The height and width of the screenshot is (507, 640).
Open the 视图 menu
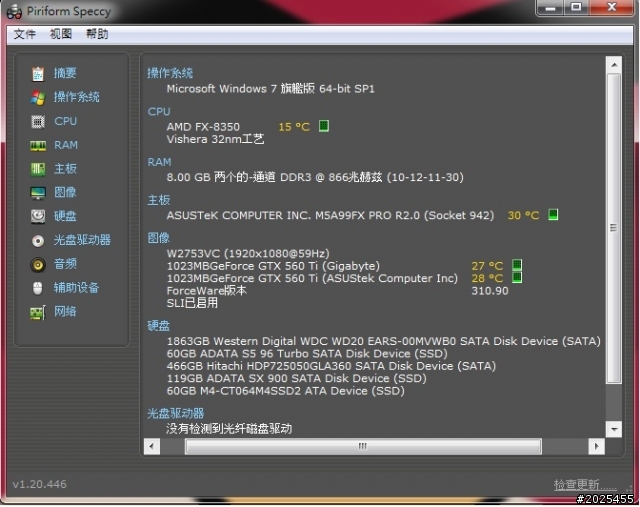pyautogui.click(x=61, y=34)
